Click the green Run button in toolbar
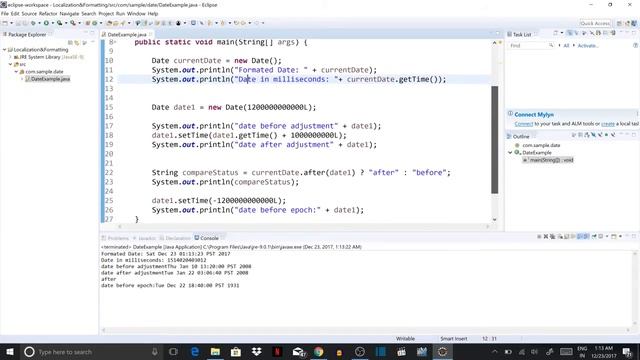 click(x=46, y=23)
